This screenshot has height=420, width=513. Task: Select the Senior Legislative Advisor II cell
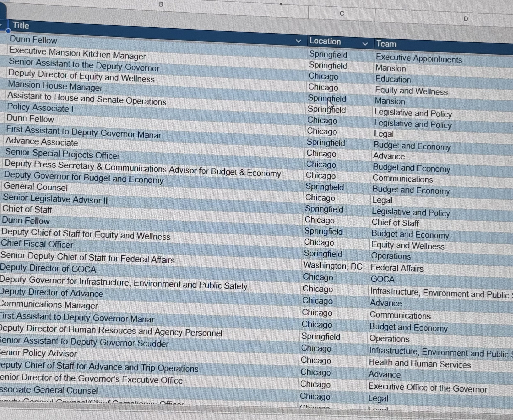[x=55, y=199]
